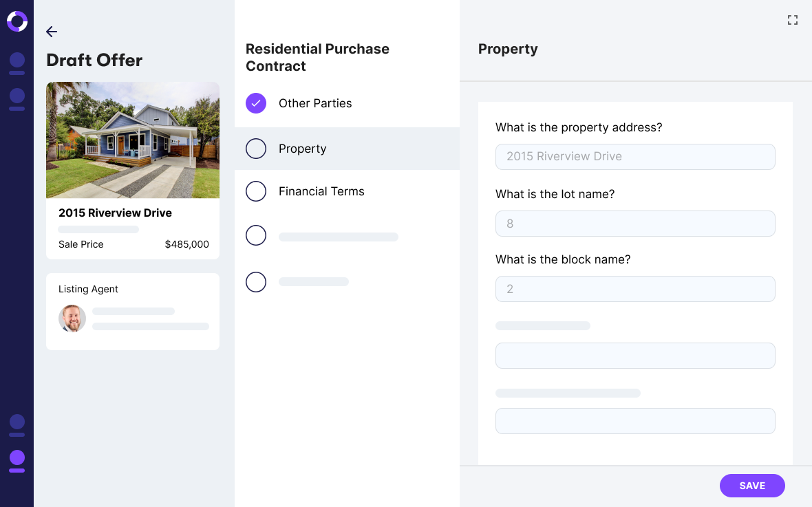Click the back arrow above Draft Offer
The image size is (812, 507).
tap(52, 32)
